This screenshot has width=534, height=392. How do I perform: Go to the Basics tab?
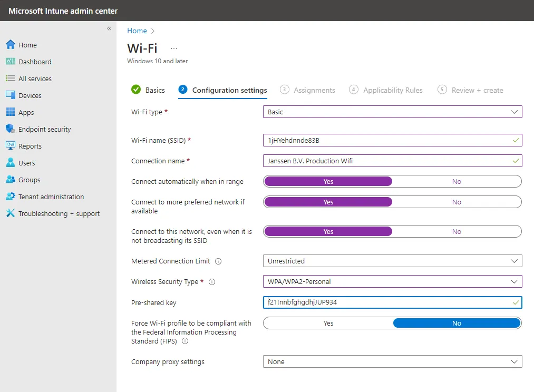tap(148, 90)
